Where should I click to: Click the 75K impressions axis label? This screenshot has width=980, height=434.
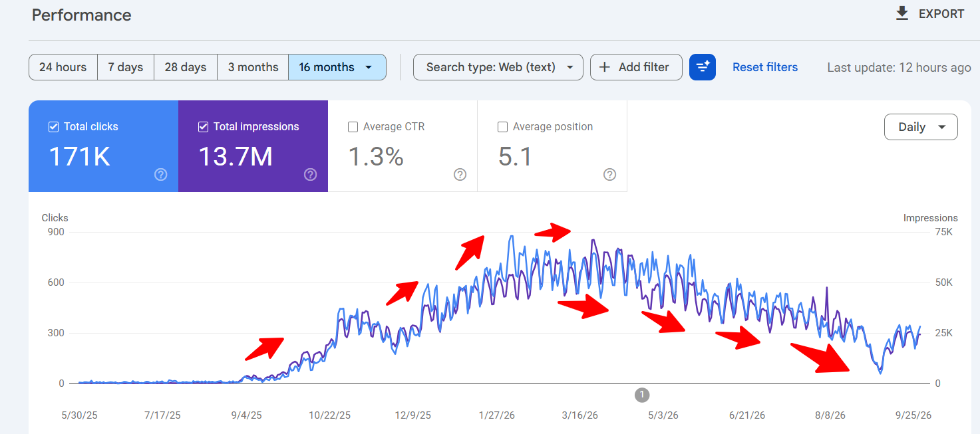[x=944, y=232]
